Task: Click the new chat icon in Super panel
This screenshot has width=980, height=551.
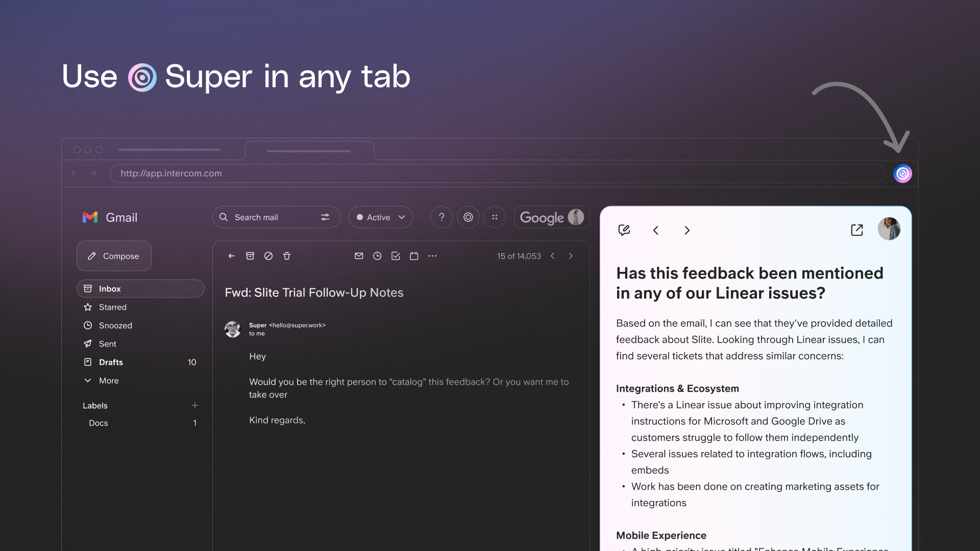Action: click(x=624, y=230)
